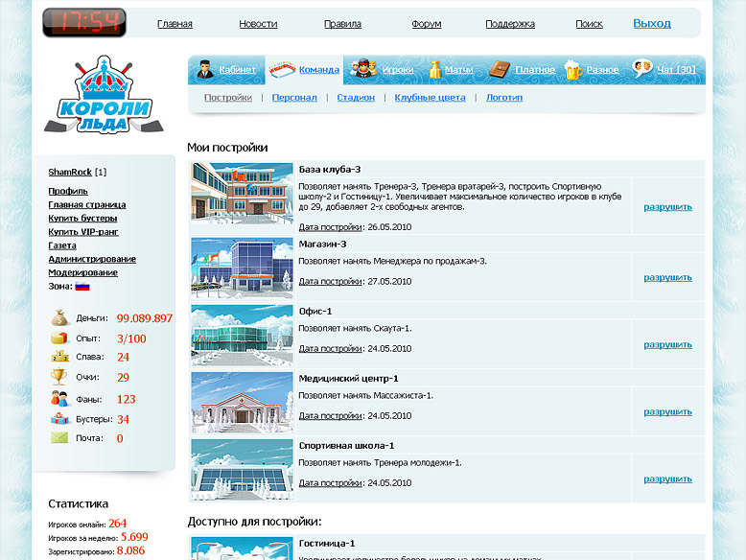Image resolution: width=746 pixels, height=560 pixels.
Task: Click the Почта envelope icon
Action: [59, 438]
